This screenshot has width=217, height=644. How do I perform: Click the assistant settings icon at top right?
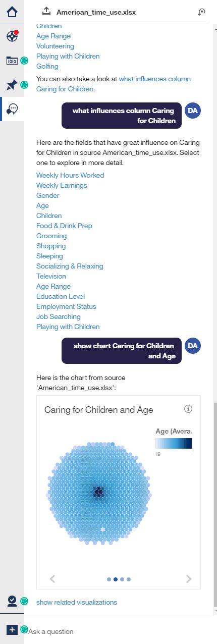pos(201,12)
